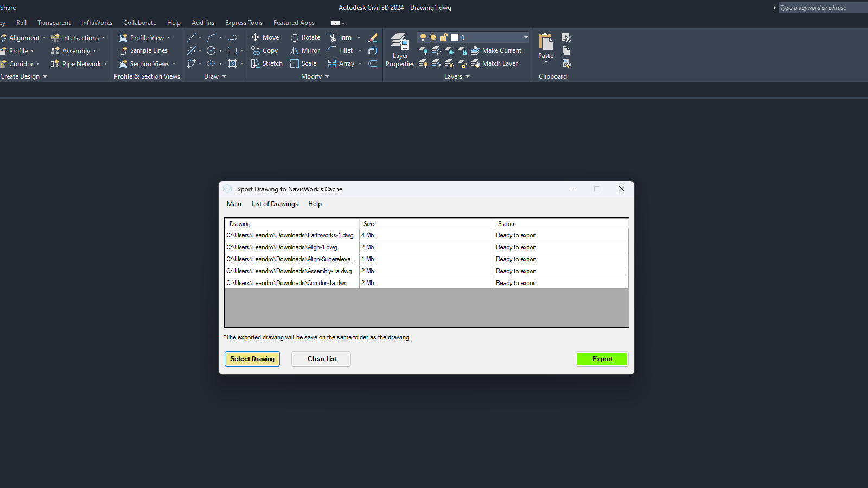The height and width of the screenshot is (488, 868).
Task: Click the Copy Clip icon in Clipboard panel
Action: (x=566, y=50)
